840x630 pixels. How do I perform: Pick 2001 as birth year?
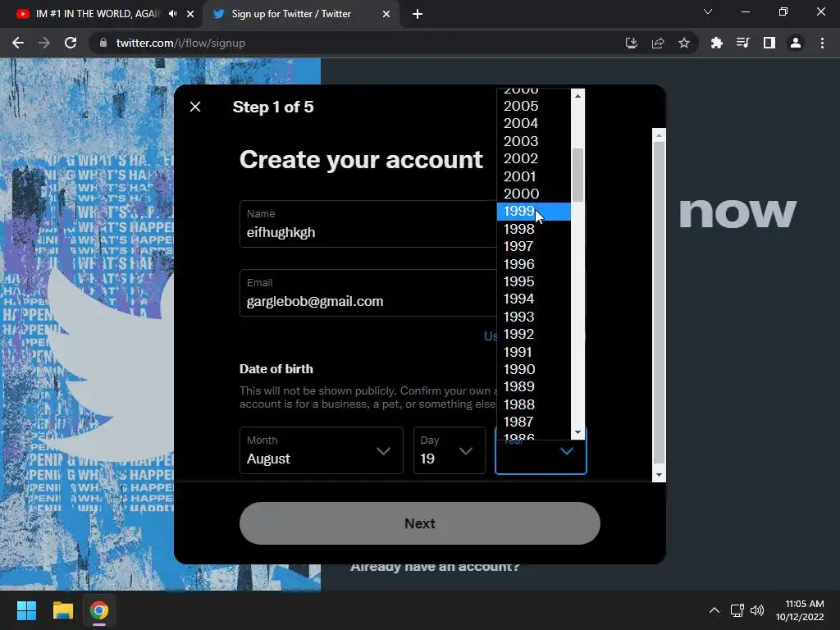533,176
